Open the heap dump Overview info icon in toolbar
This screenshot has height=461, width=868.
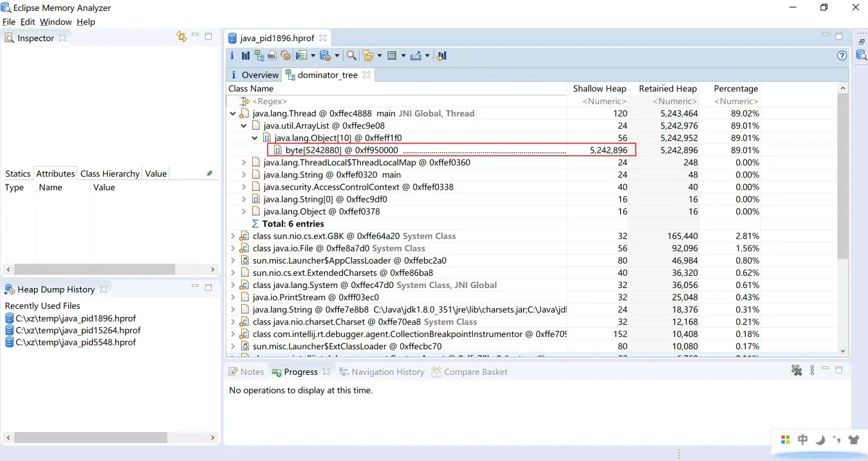232,56
